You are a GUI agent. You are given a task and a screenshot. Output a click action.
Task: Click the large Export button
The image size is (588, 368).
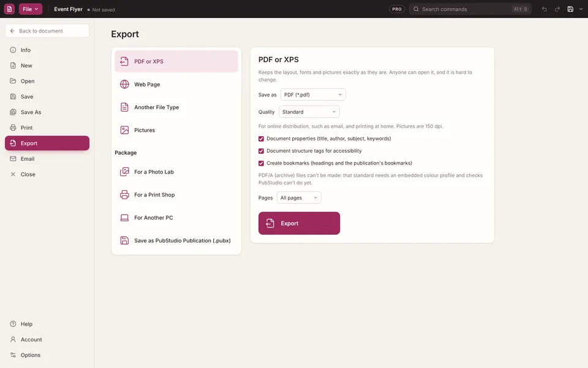[300, 223]
